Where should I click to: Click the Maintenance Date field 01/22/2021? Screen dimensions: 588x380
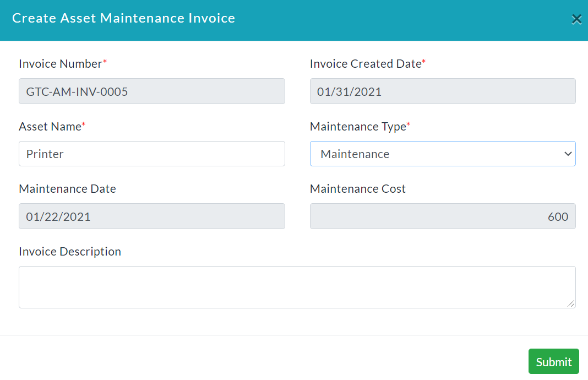[152, 216]
